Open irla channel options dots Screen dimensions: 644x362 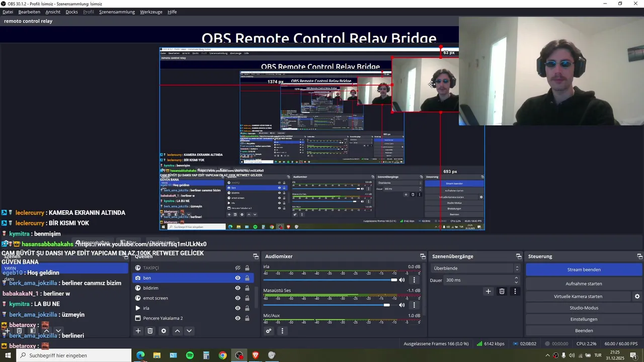tap(414, 280)
